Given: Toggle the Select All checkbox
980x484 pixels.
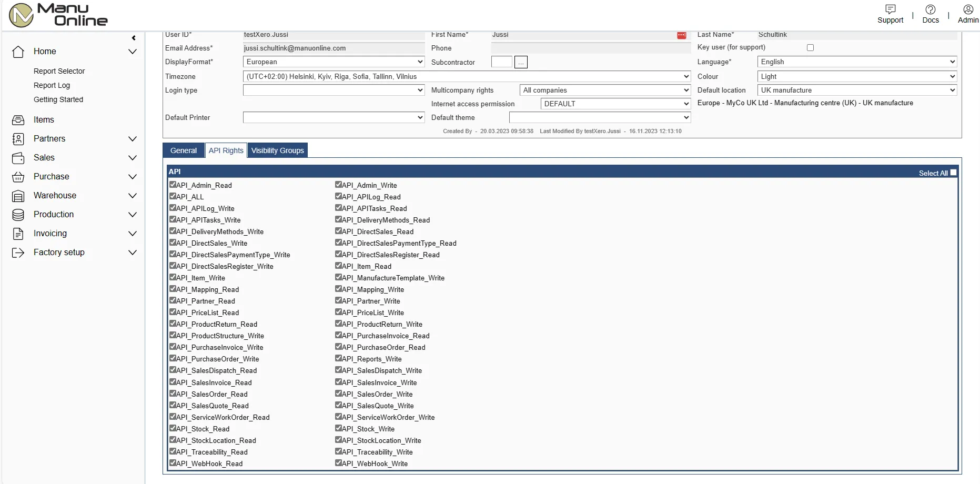Looking at the screenshot, I should (x=952, y=172).
